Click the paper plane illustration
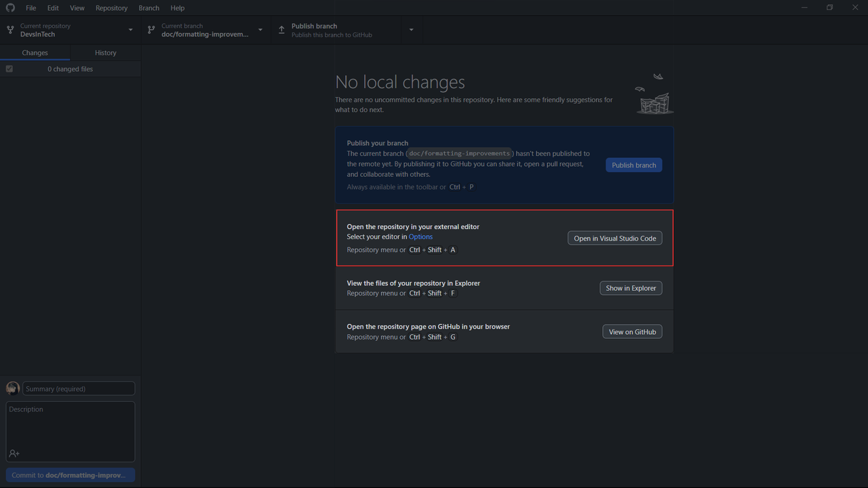The width and height of the screenshot is (868, 488). 657,77
